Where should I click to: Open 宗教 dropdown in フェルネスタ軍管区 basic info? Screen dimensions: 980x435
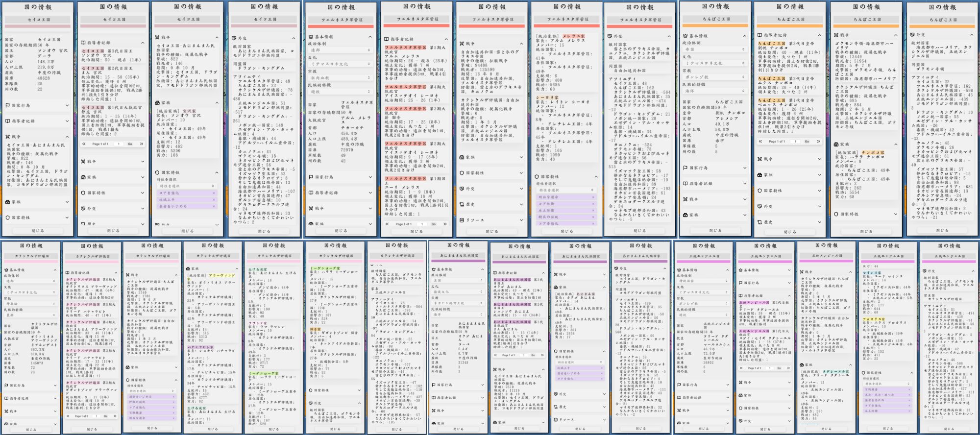340,78
